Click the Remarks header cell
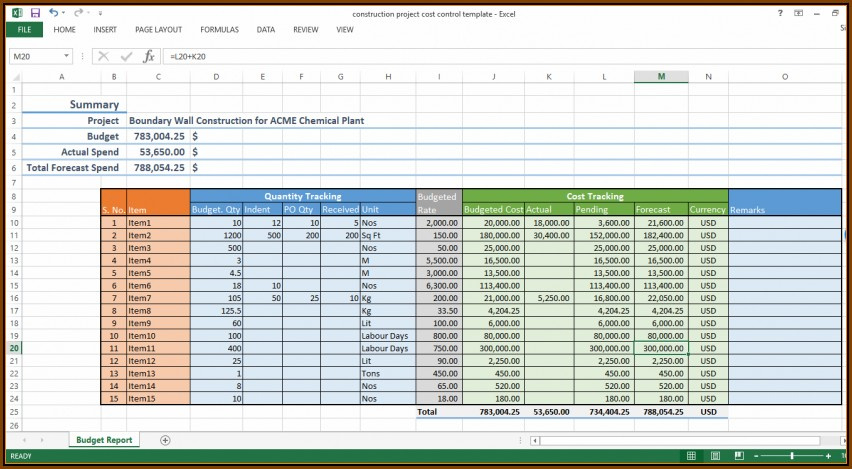The image size is (852, 469). pos(785,203)
